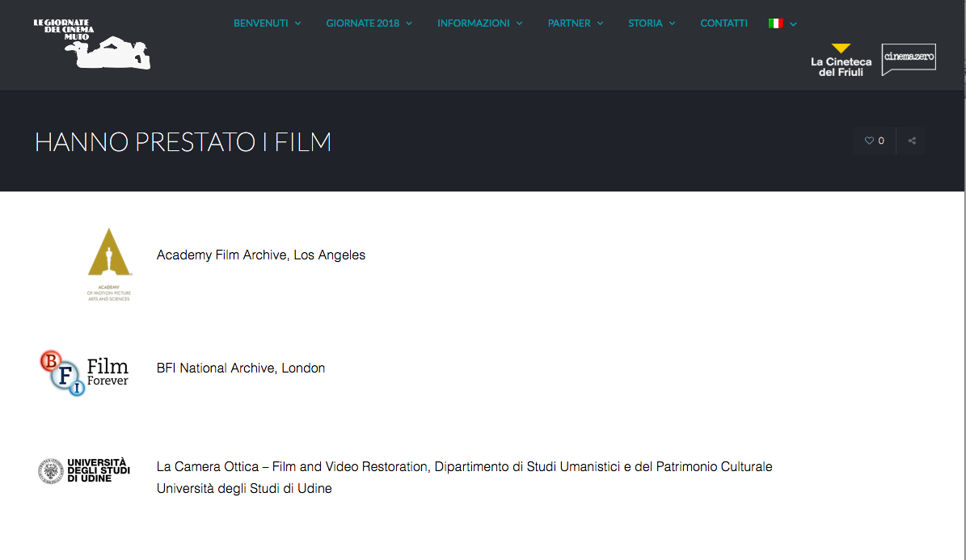
Task: Click Academy Film Archive, Los Angeles text
Action: [260, 255]
